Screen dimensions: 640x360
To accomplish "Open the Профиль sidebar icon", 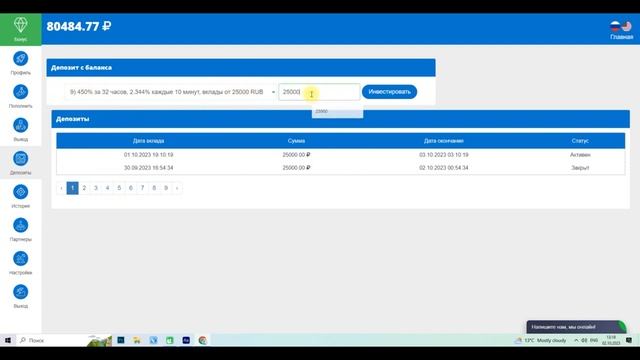I will (20, 58).
